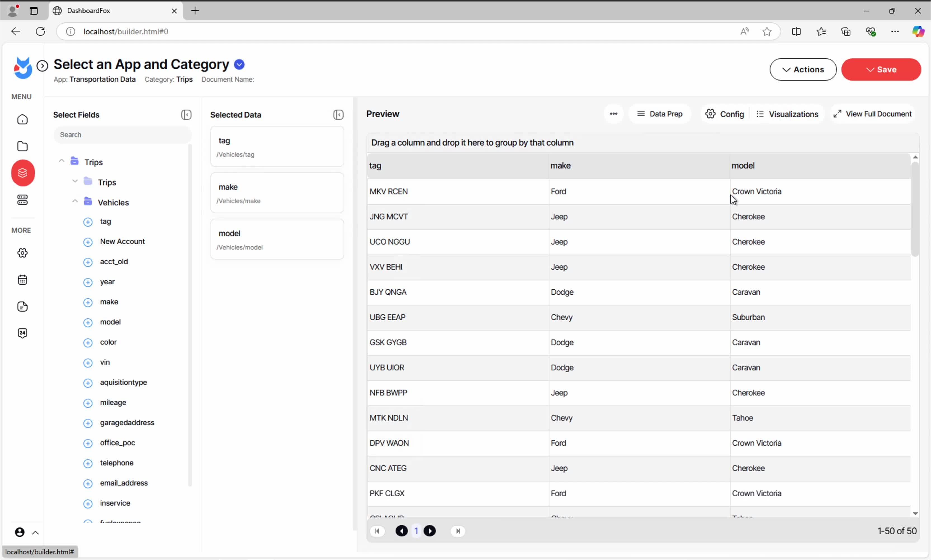
Task: Click the folder icon in left menu
Action: (x=23, y=146)
